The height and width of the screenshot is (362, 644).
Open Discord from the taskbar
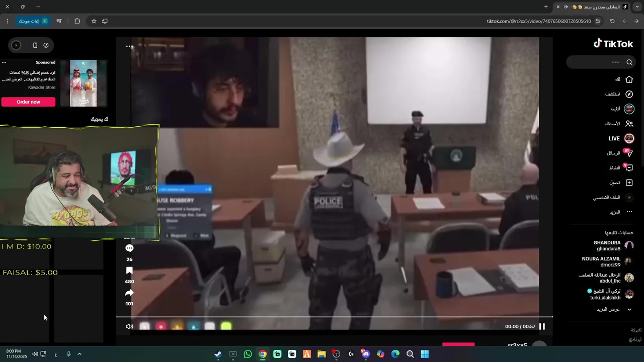tap(366, 354)
